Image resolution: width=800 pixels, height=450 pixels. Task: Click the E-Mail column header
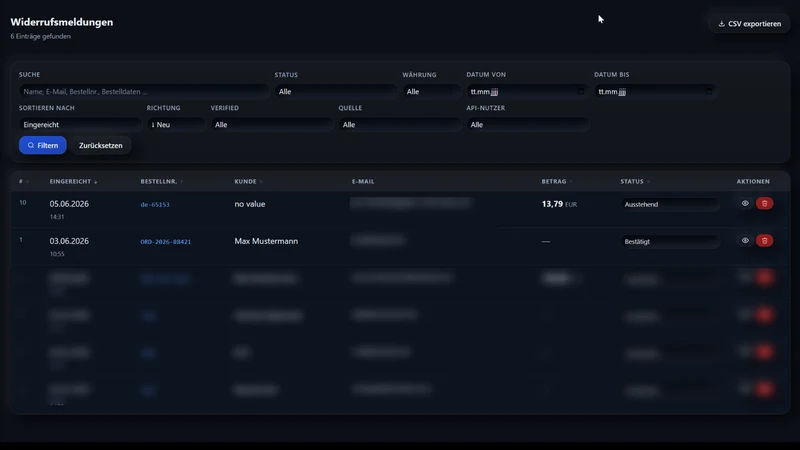click(363, 181)
